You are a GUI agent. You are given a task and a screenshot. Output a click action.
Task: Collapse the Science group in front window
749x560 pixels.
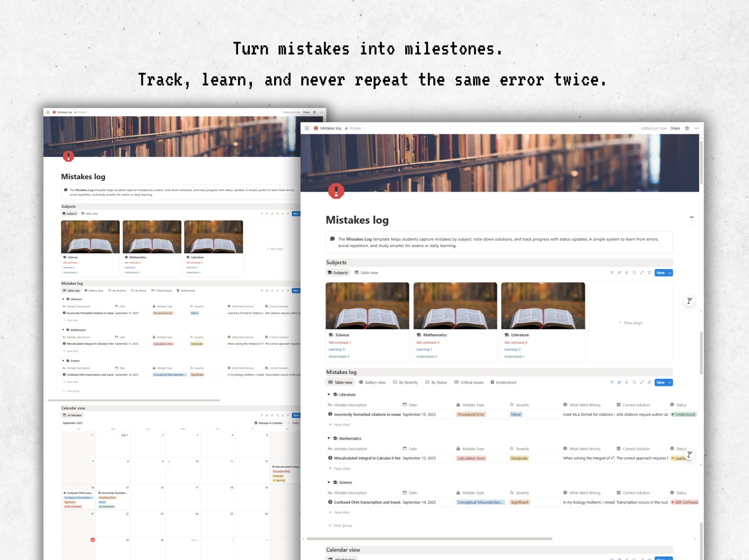click(329, 482)
